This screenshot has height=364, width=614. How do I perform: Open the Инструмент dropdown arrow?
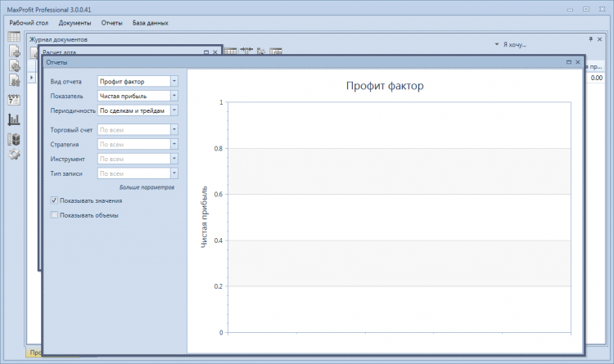[x=174, y=159]
